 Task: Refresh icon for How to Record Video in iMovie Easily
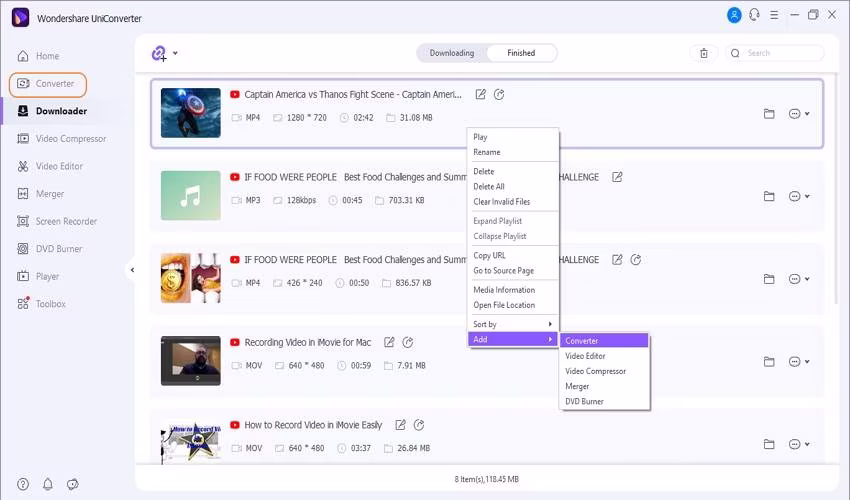[419, 425]
